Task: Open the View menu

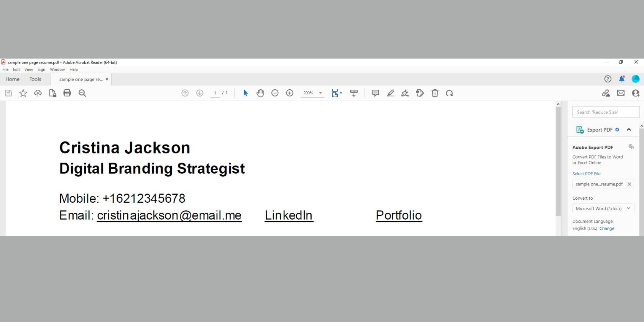Action: tap(29, 69)
